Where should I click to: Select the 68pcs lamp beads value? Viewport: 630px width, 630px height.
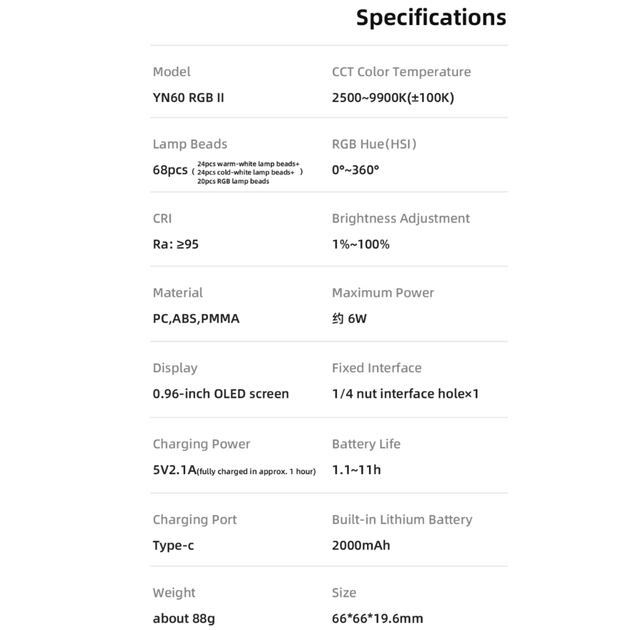click(170, 170)
